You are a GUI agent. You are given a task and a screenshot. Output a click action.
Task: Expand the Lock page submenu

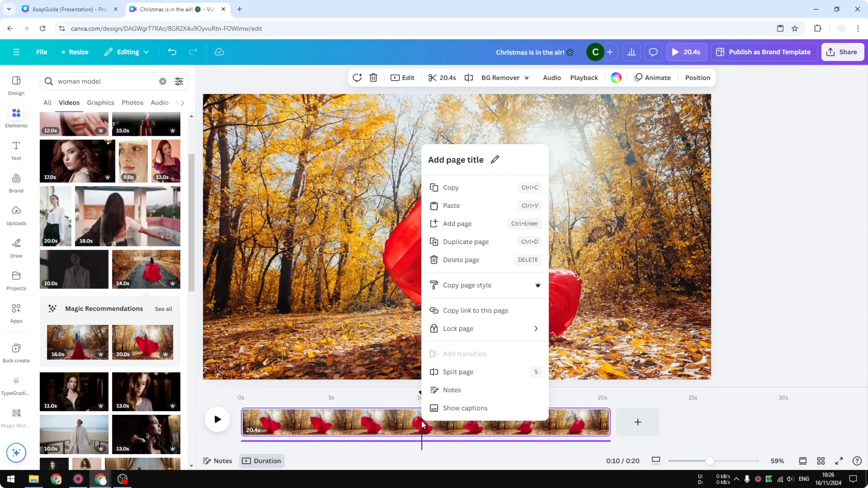pos(536,328)
